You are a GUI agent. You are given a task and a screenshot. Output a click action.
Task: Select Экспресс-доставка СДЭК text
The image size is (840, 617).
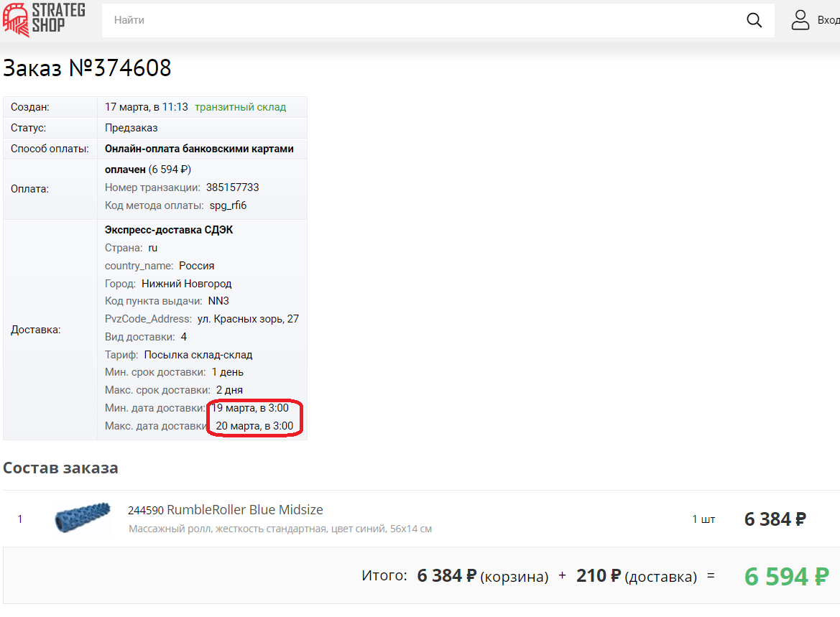tap(169, 230)
